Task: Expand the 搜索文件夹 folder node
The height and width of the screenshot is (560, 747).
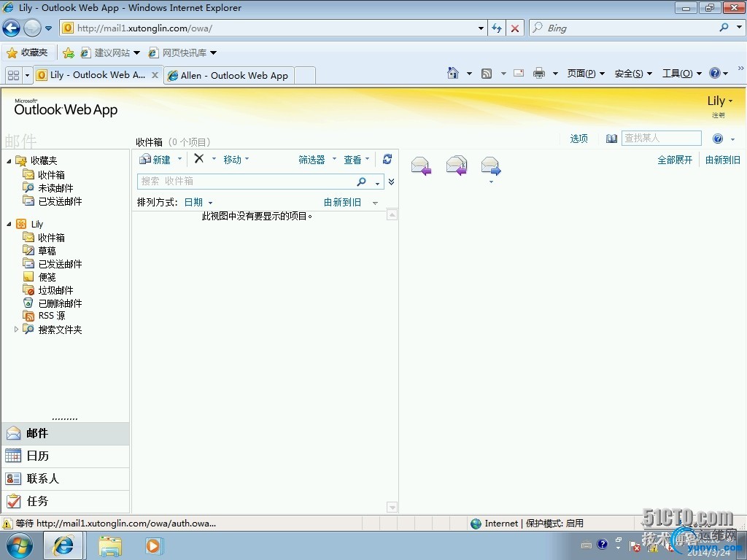Action: [16, 330]
